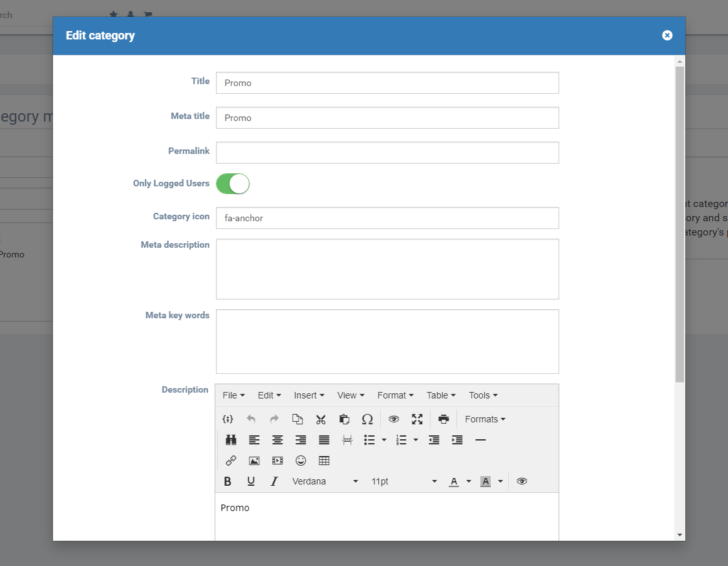
Task: Click the bullet list icon
Action: coord(370,440)
